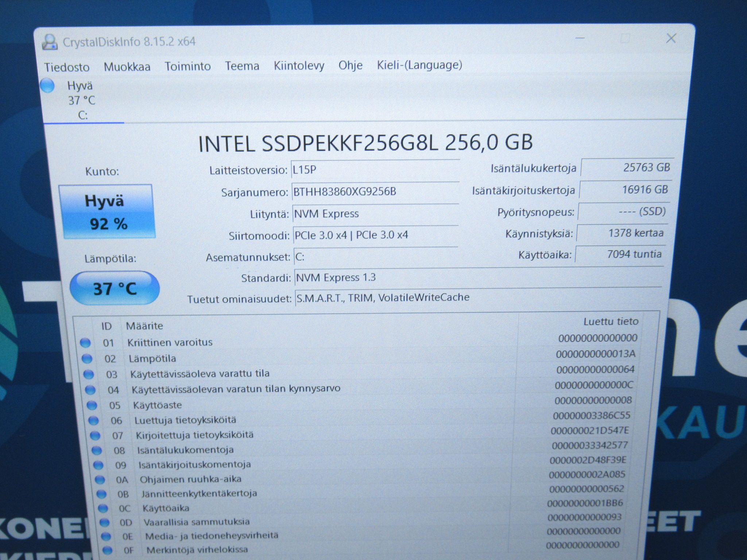Click the 37 °C temperature button
The image size is (747, 560).
tap(115, 288)
